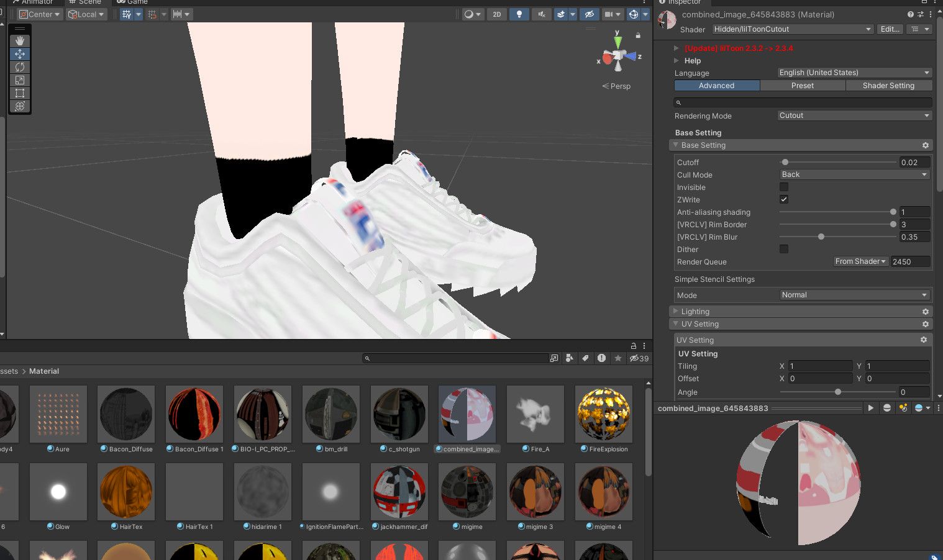This screenshot has width=943, height=560.
Task: Open the Lighting section gear menu
Action: 926,312
